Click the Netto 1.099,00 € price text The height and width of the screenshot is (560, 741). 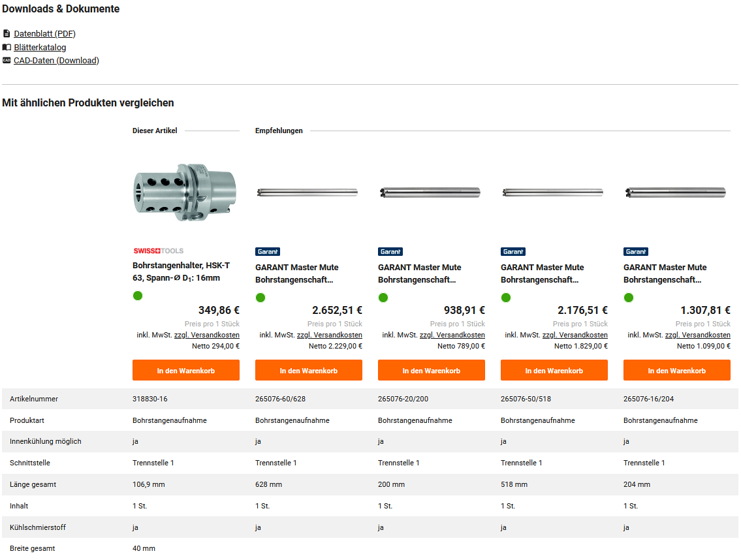[704, 347]
